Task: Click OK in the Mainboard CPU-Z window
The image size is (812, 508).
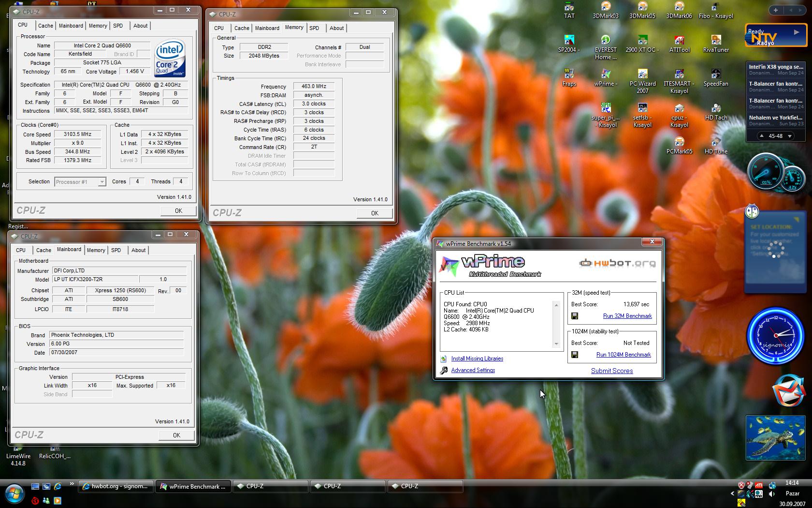Action: (176, 435)
